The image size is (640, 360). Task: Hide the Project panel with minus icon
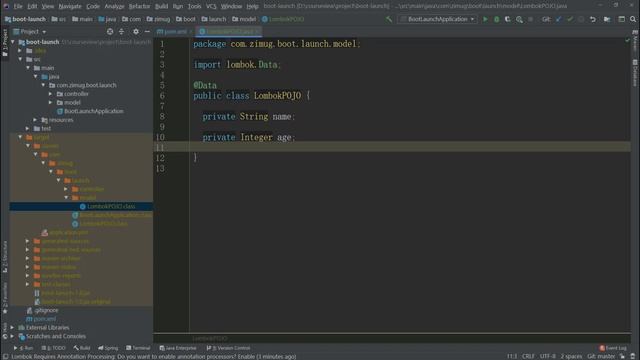[147, 31]
